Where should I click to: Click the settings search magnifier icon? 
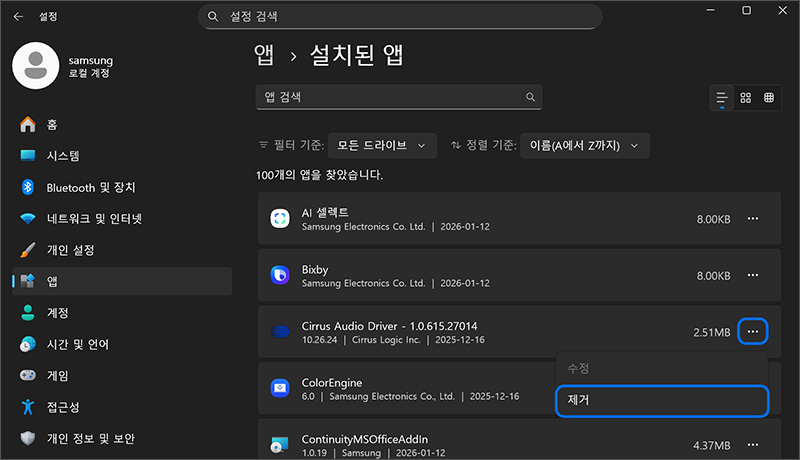(x=213, y=16)
